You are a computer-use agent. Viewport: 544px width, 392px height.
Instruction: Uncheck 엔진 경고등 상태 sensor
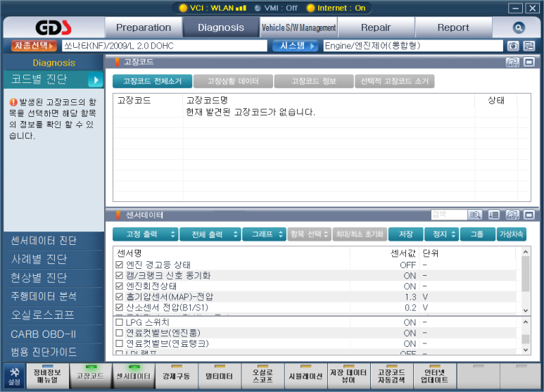click(120, 265)
